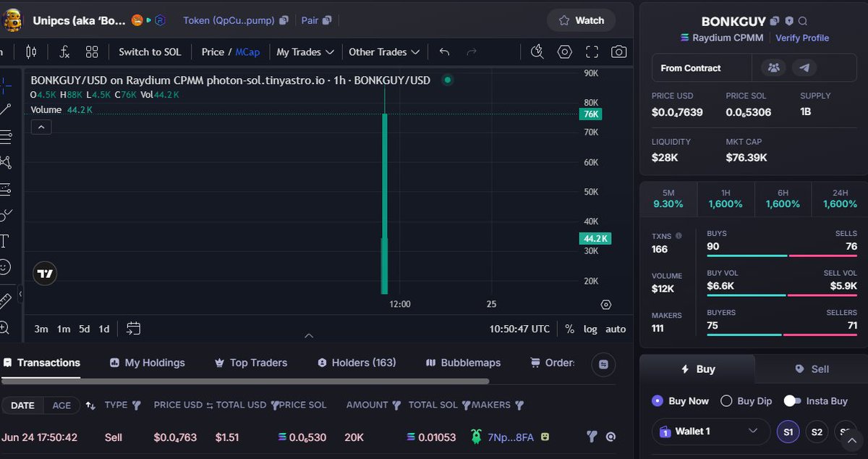Open the chart scale settings gear

click(x=606, y=305)
